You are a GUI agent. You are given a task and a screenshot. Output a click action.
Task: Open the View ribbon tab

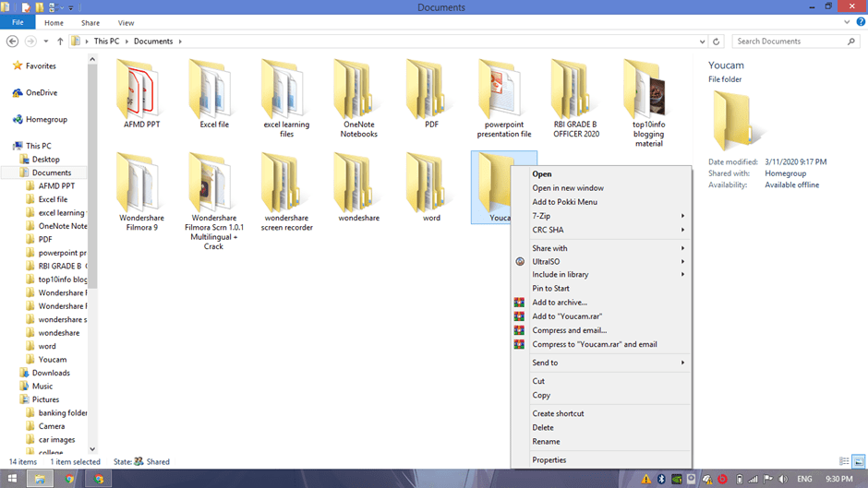click(126, 22)
